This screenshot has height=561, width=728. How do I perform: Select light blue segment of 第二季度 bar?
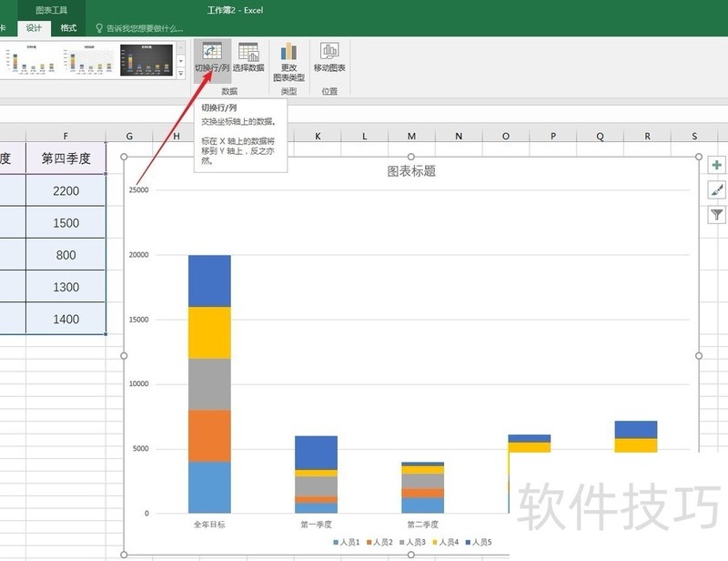pos(422,505)
